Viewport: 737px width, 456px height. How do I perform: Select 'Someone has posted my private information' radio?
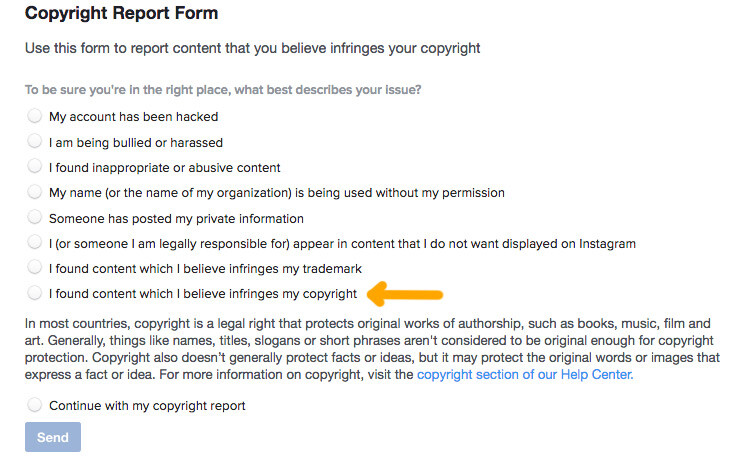pos(34,217)
